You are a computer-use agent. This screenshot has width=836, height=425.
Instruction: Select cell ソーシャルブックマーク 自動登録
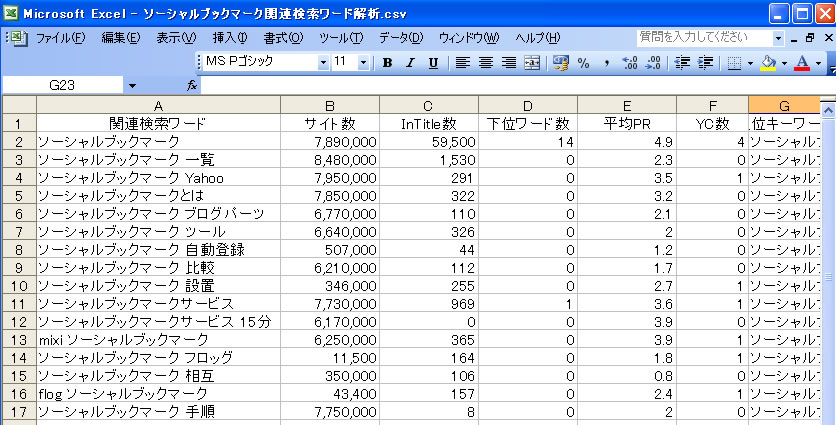[x=158, y=250]
